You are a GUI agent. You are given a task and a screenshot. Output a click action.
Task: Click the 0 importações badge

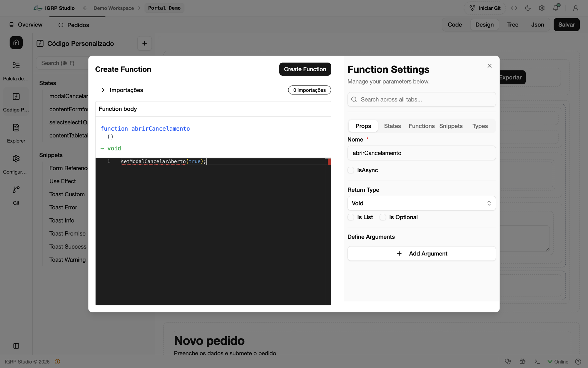309,90
